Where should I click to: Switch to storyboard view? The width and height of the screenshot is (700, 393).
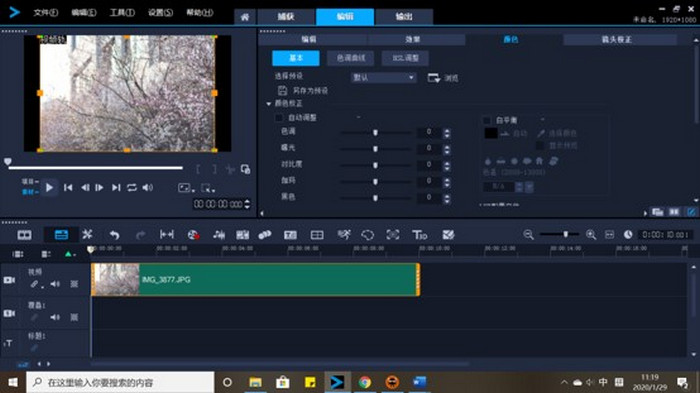click(24, 234)
